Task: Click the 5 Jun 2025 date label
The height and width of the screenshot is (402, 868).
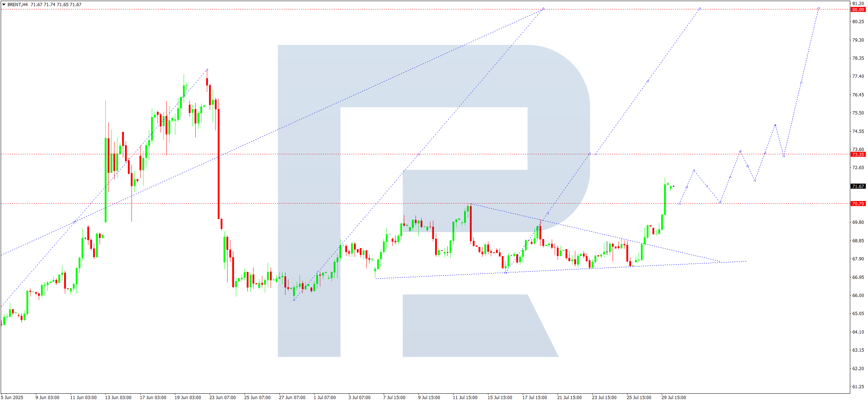Action: pyautogui.click(x=12, y=398)
